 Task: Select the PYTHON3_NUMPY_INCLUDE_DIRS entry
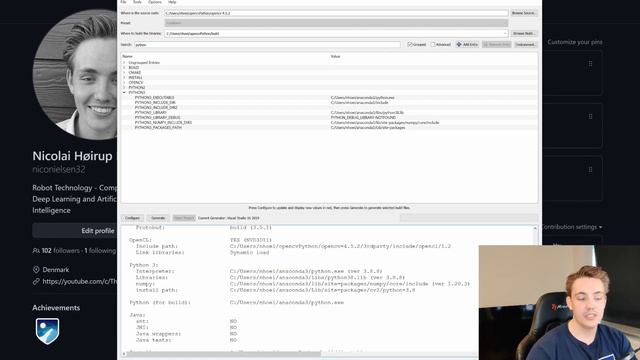click(x=163, y=122)
